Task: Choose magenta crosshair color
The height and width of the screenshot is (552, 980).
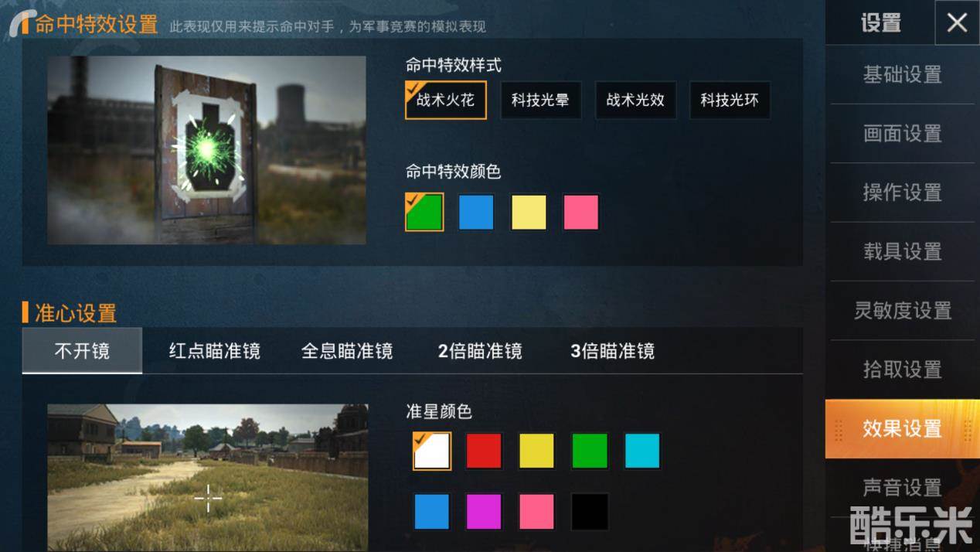Action: coord(484,512)
